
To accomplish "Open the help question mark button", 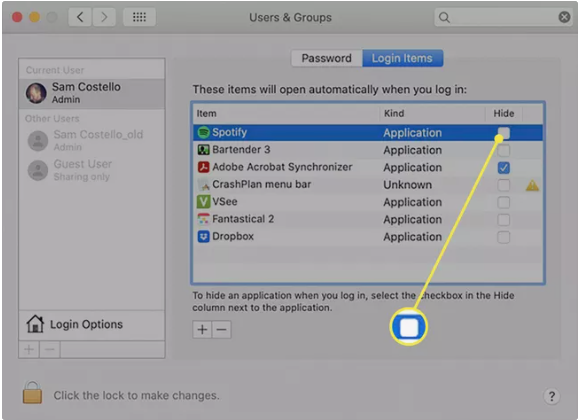I will click(x=552, y=396).
